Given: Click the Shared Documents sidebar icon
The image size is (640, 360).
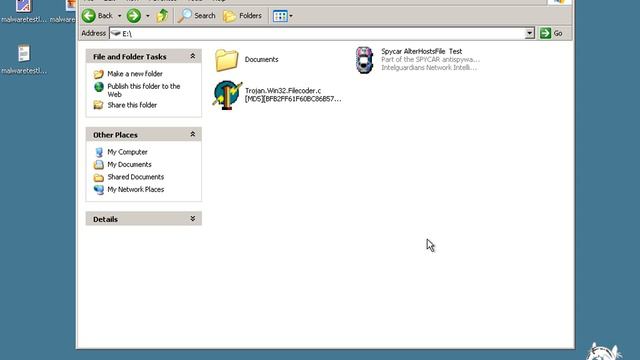Looking at the screenshot, I should [x=98, y=178].
